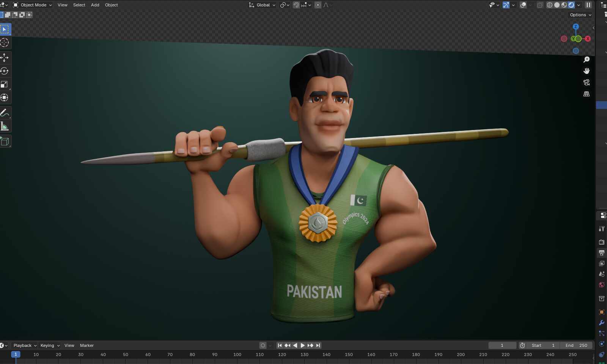Select the Annotate tool
607x364 pixels.
click(x=5, y=113)
